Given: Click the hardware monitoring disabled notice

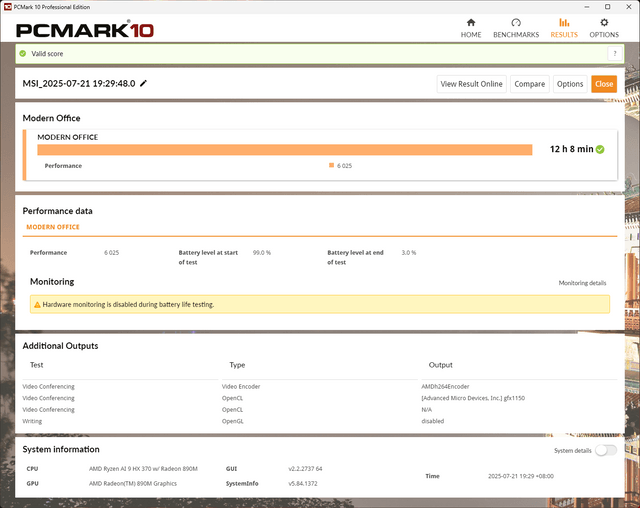Looking at the screenshot, I should coord(320,304).
